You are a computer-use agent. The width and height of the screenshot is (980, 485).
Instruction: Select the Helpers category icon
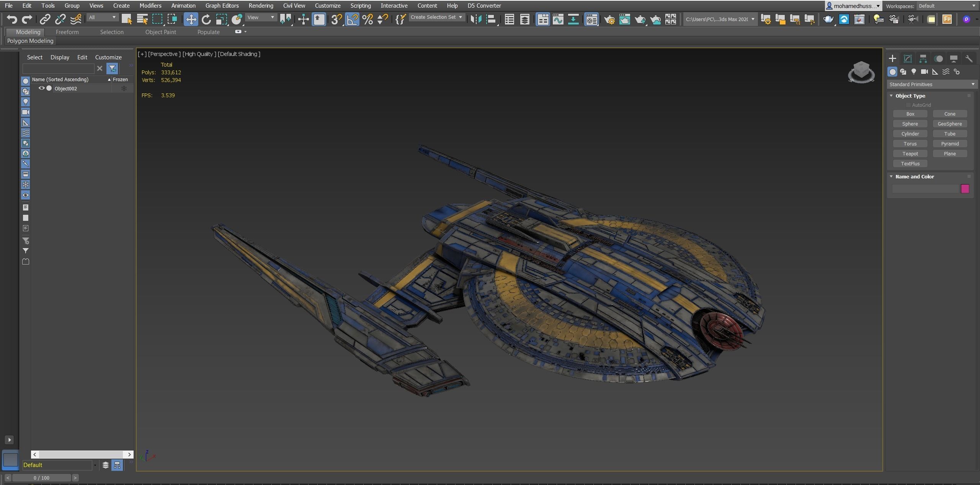click(x=935, y=72)
